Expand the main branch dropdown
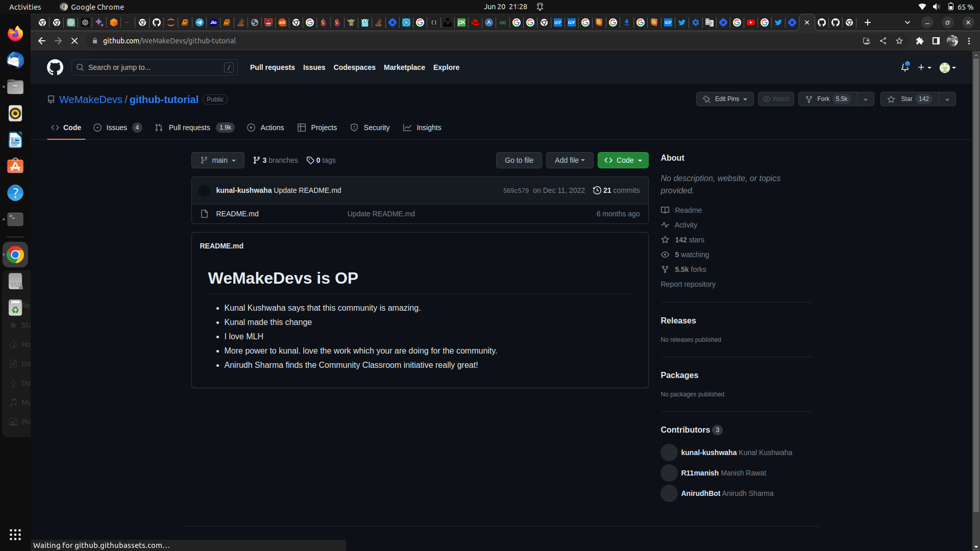 pyautogui.click(x=218, y=160)
